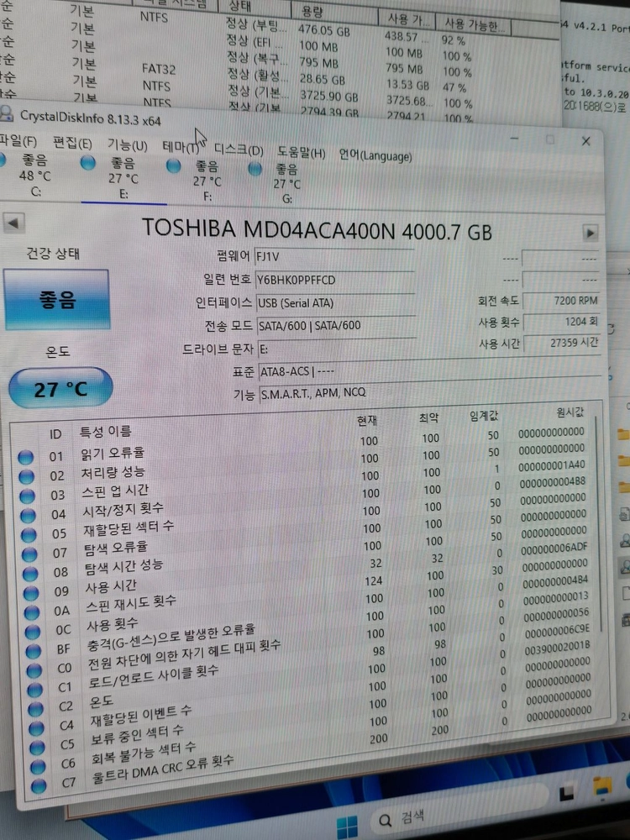
Task: Click the 3725.90 GB capacity cell in Disk Management
Action: tap(329, 97)
